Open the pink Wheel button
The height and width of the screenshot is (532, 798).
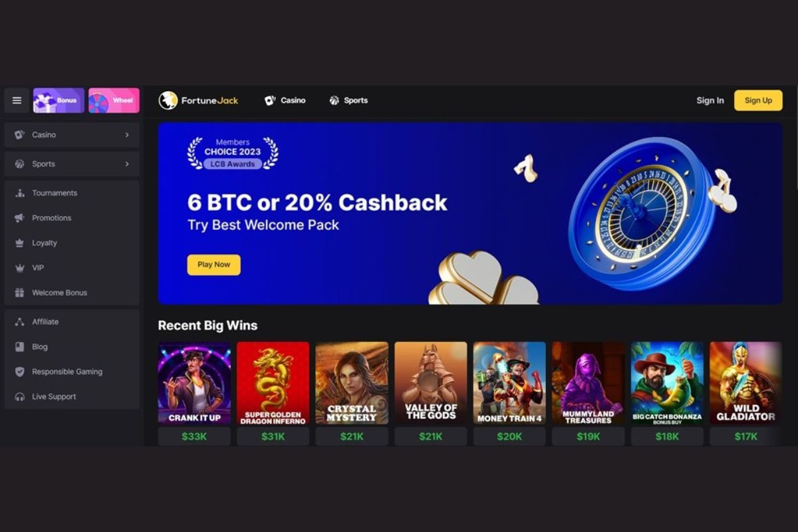(114, 100)
